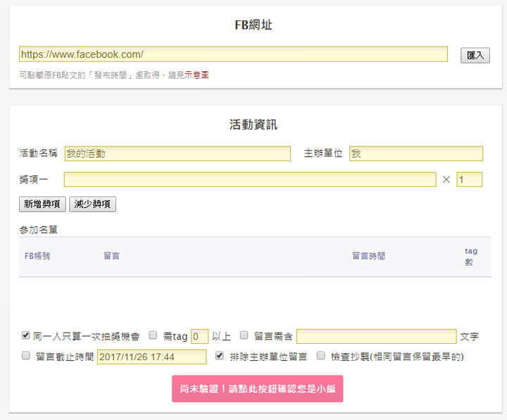Click the 参加名單 label
507x420 pixels.
(38, 230)
